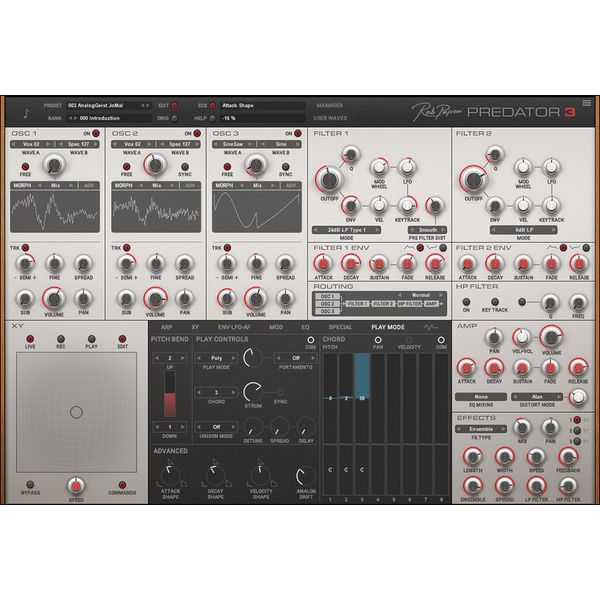Increase CHORD note count with right arrow
The height and width of the screenshot is (600, 600).
point(233,393)
